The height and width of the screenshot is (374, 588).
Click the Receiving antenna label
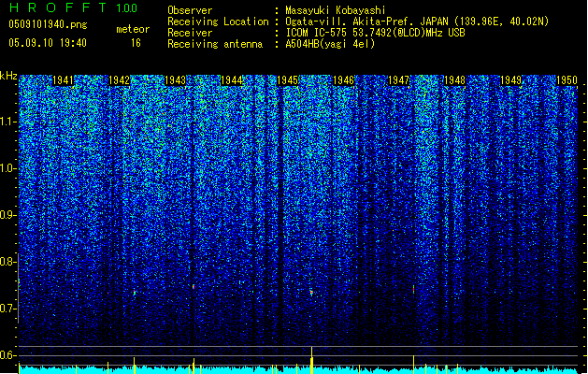pyautogui.click(x=215, y=44)
